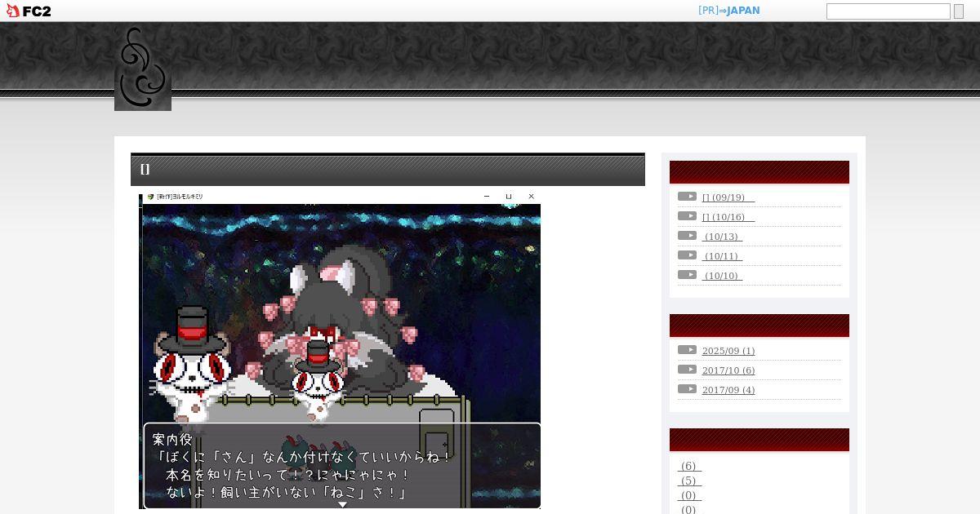This screenshot has width=980, height=514.
Task: Open recent entry dated (10/16)
Action: 728,217
